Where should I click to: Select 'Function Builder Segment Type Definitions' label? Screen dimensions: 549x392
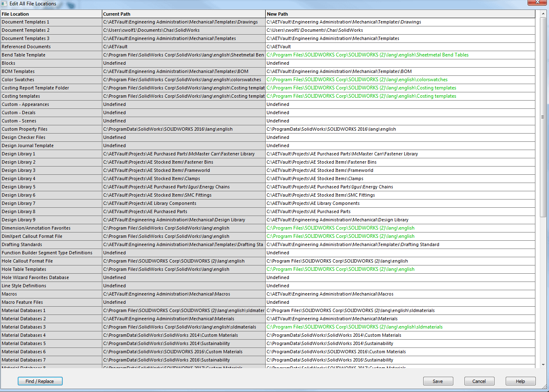[51, 253]
